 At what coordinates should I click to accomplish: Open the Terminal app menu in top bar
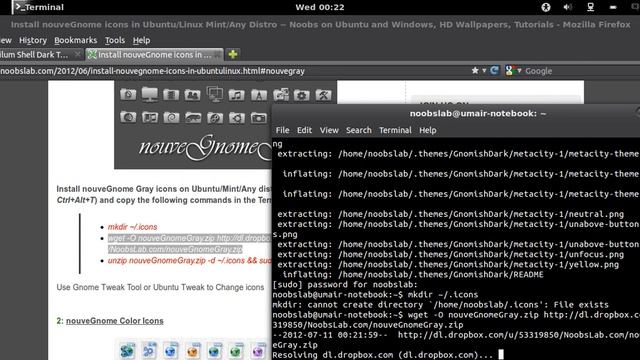point(39,7)
